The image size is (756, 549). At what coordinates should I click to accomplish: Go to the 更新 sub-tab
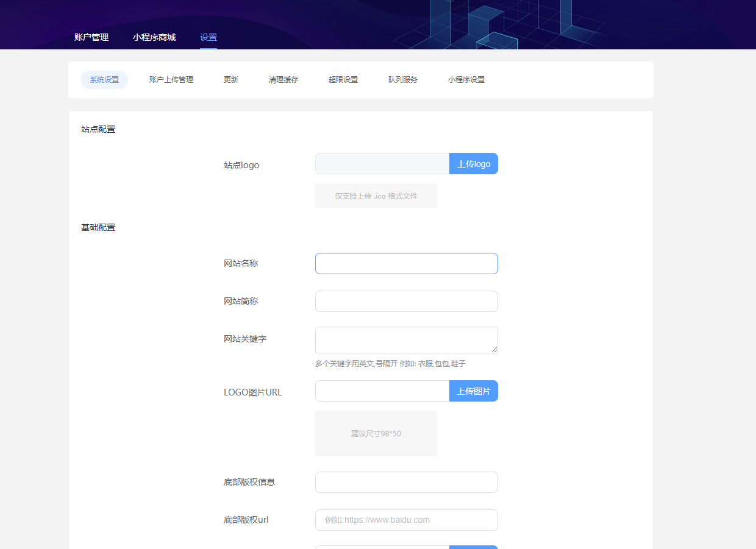click(x=231, y=80)
